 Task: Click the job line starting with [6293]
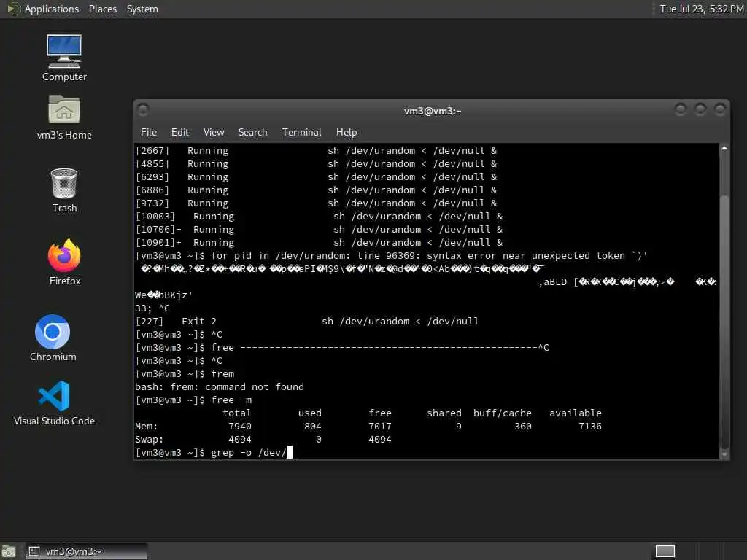coord(317,176)
